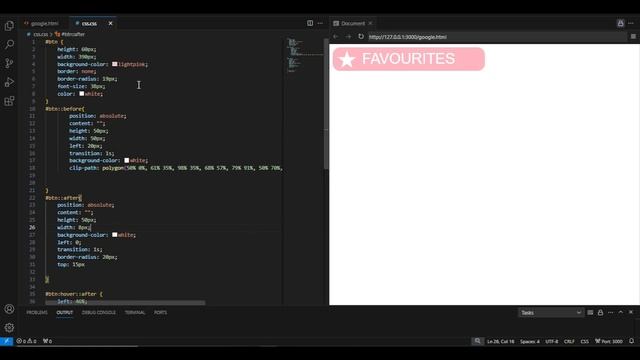Reload the preview browser page
This screenshot has height=360, width=640.
pyautogui.click(x=361, y=37)
